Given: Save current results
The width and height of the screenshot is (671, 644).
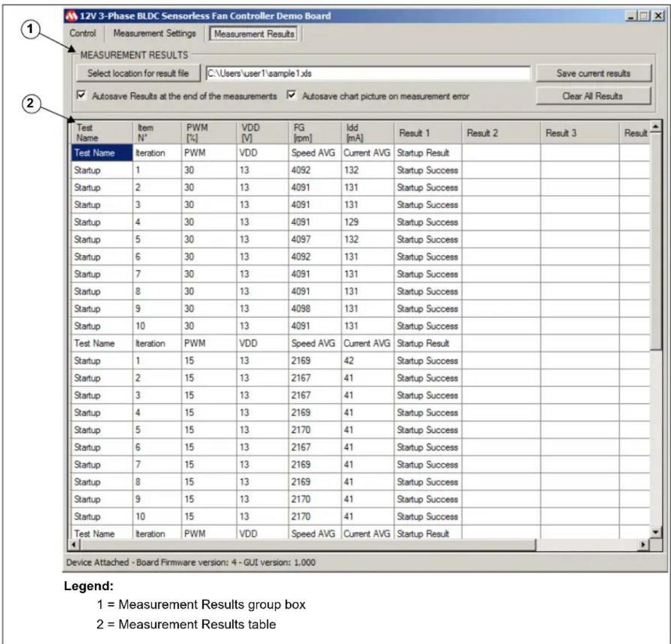Looking at the screenshot, I should 593,73.
